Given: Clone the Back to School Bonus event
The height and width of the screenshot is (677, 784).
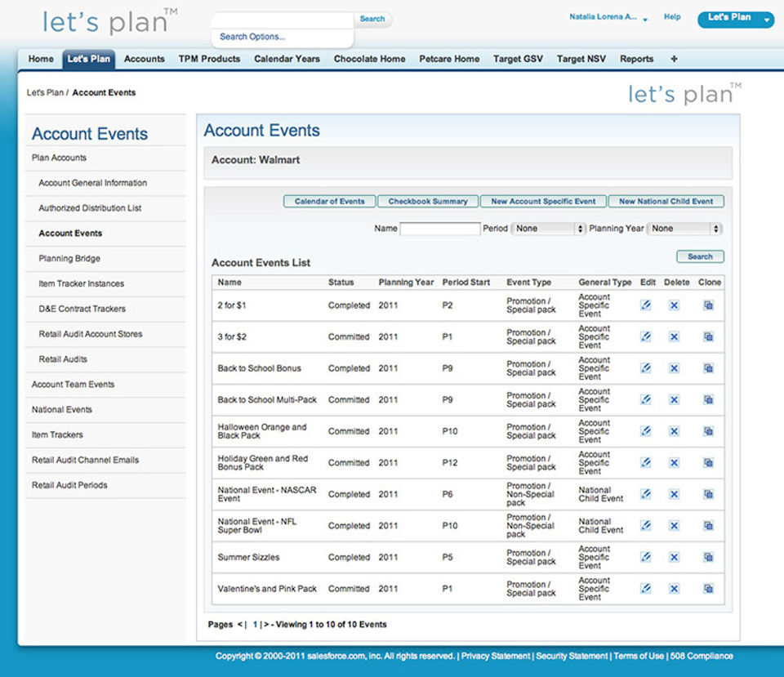Looking at the screenshot, I should point(709,368).
